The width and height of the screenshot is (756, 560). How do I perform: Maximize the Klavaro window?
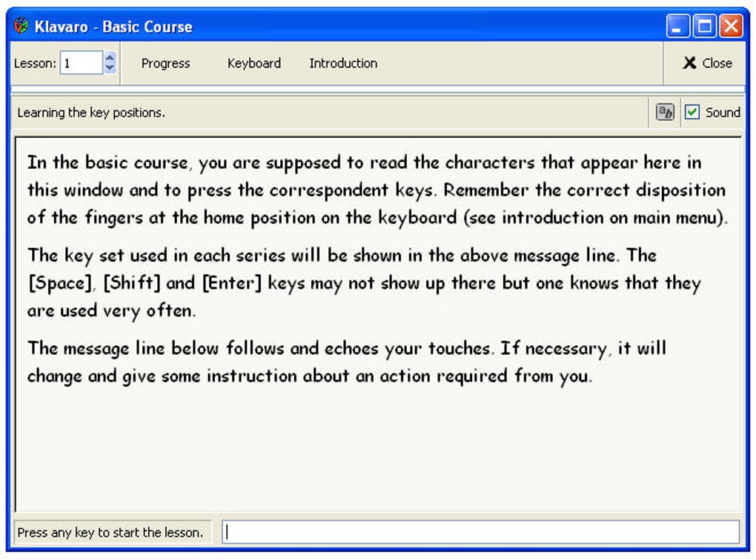pos(704,26)
